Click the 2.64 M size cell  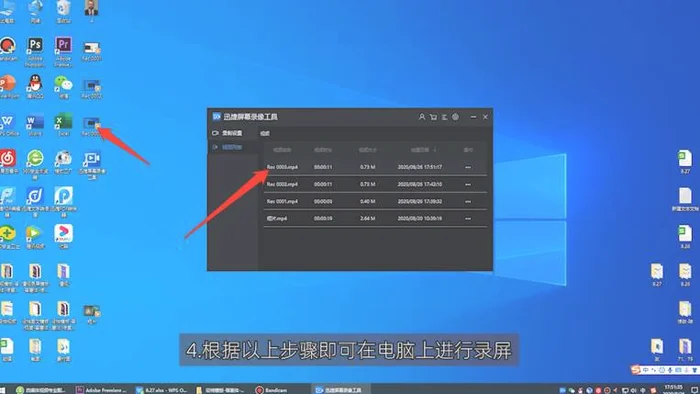pyautogui.click(x=367, y=219)
